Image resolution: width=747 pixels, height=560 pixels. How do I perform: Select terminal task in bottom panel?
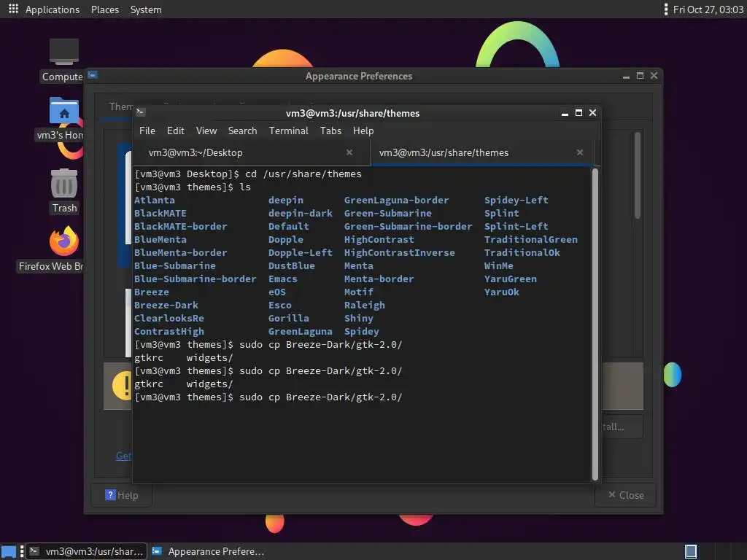(x=86, y=551)
